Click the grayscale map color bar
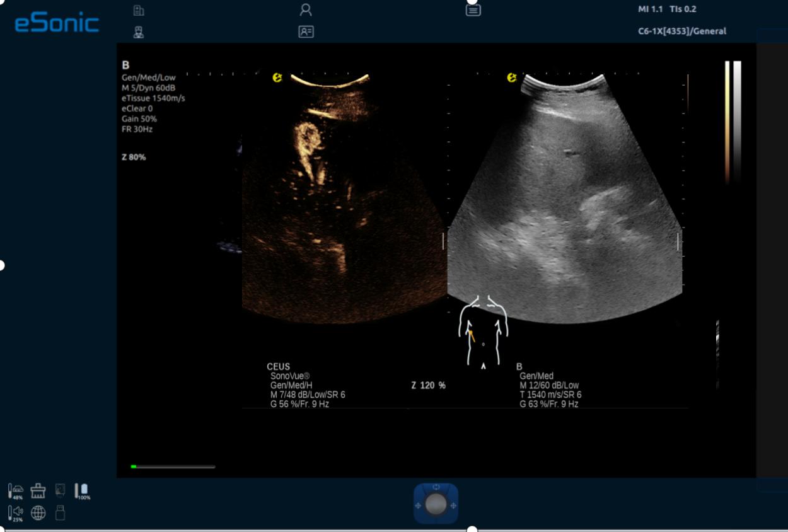The width and height of the screenshot is (788, 532). click(x=737, y=120)
